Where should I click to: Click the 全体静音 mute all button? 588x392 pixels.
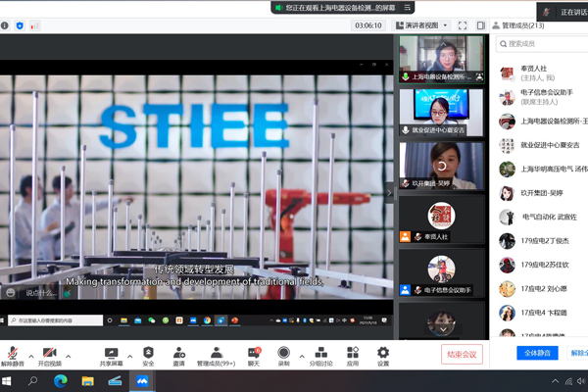(x=537, y=353)
